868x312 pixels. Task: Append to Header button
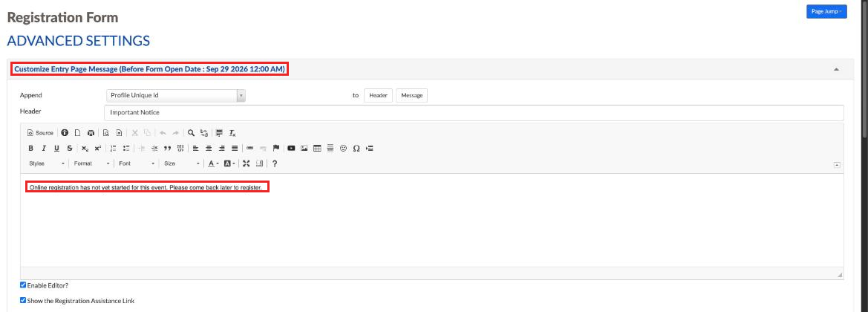(378, 96)
